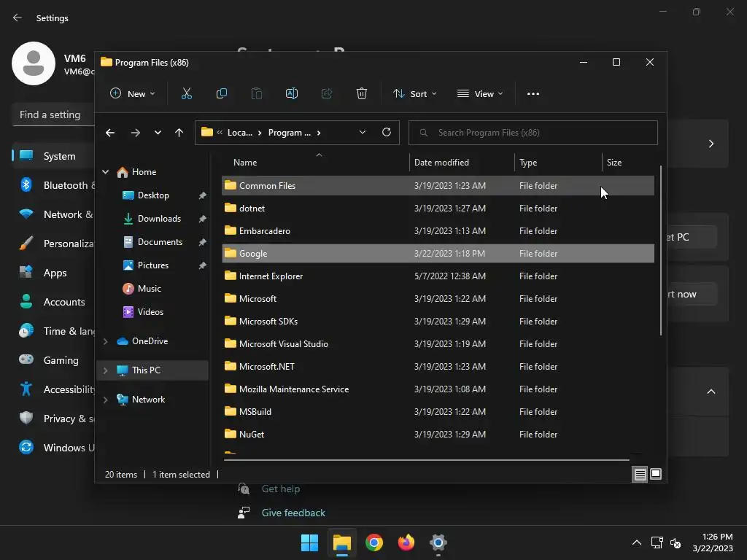Select Music in navigation pane
747x560 pixels.
[149, 289]
